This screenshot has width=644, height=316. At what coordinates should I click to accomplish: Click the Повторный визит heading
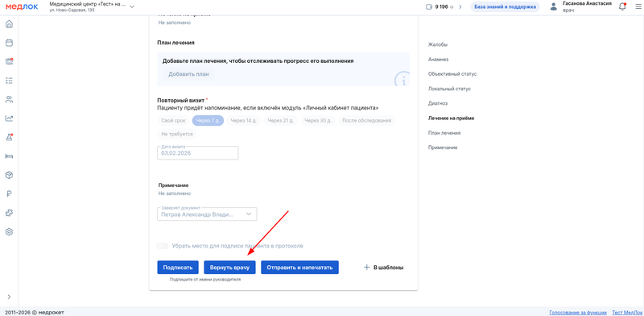180,101
